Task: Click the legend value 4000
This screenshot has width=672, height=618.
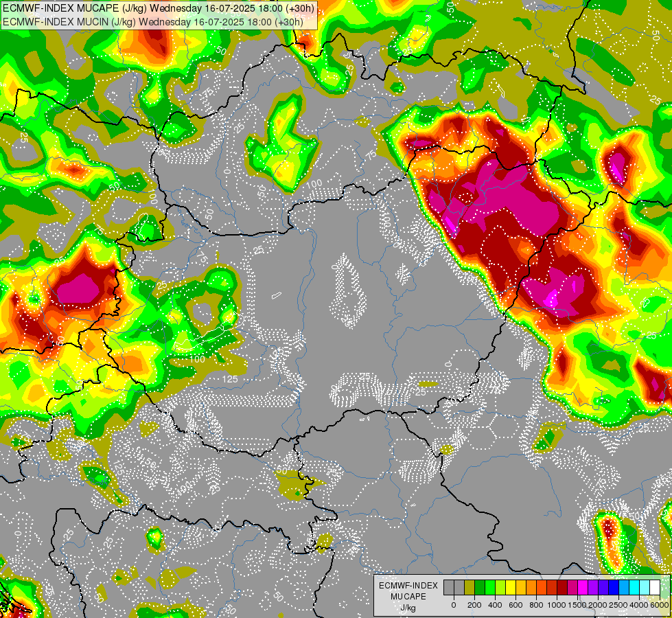Action: click(639, 605)
